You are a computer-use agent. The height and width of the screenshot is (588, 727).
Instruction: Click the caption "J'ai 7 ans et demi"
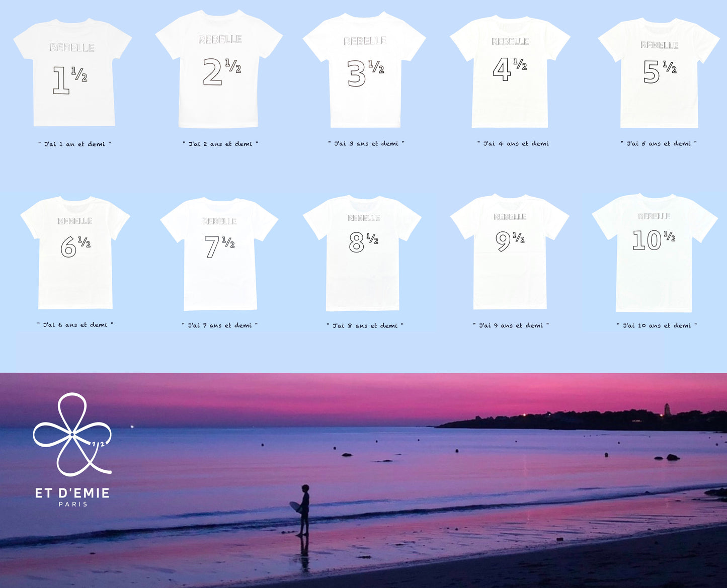(x=220, y=325)
